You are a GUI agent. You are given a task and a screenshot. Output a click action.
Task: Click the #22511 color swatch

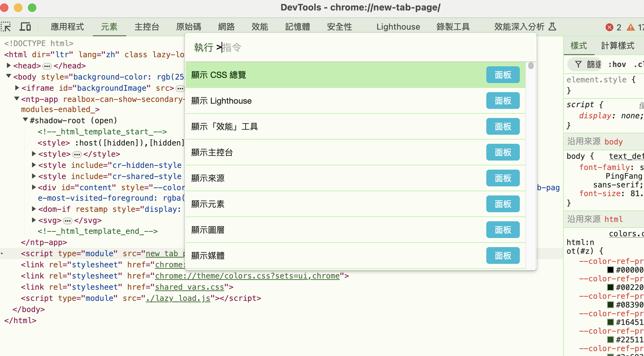coord(611,340)
